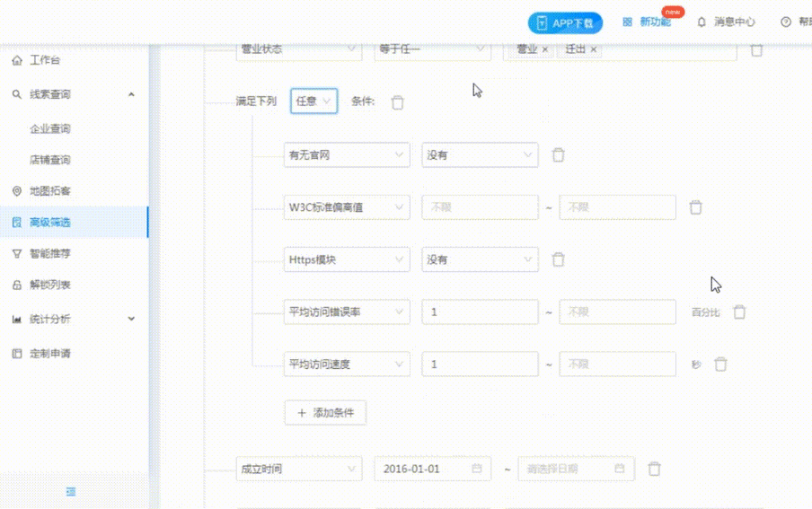
Task: Select 高级筛选 in sidebar
Action: click(x=74, y=222)
